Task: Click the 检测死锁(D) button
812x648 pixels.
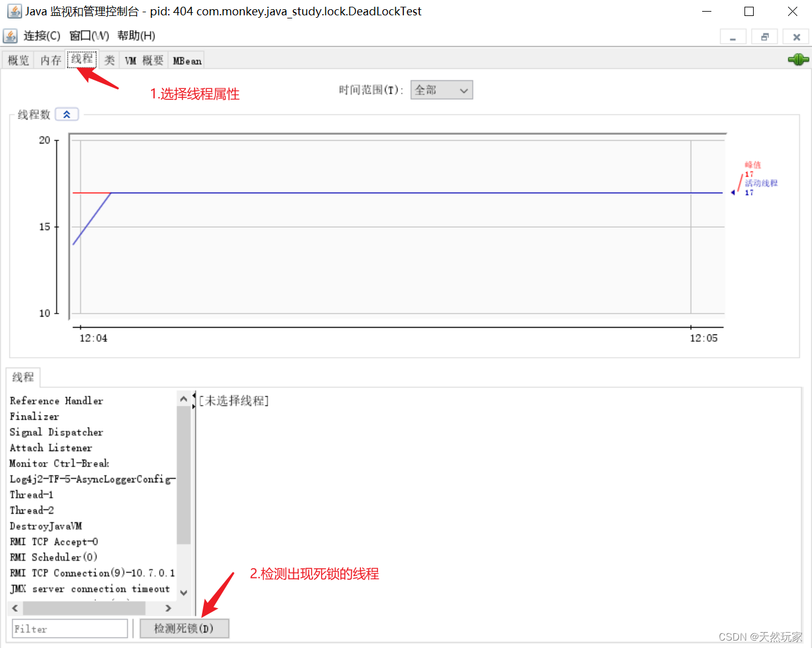Action: point(184,628)
